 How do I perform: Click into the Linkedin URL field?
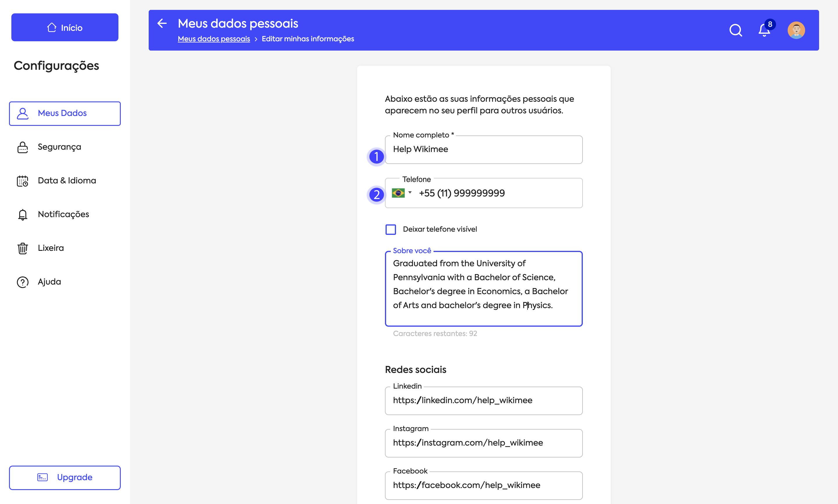click(483, 401)
